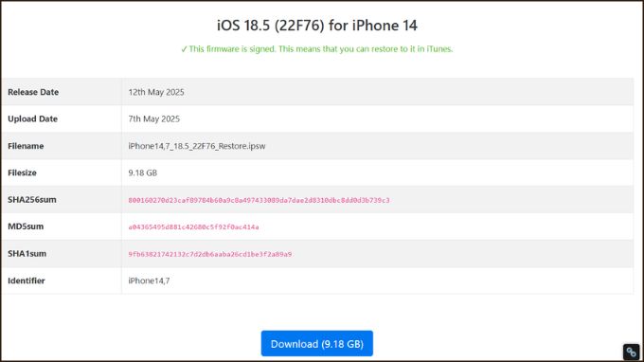Click the identifier value iPhone14,7
This screenshot has width=644, height=362.
149,281
